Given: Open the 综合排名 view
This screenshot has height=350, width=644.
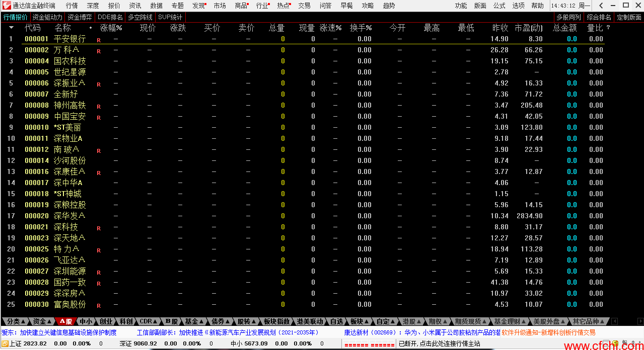Looking at the screenshot, I should click(599, 17).
